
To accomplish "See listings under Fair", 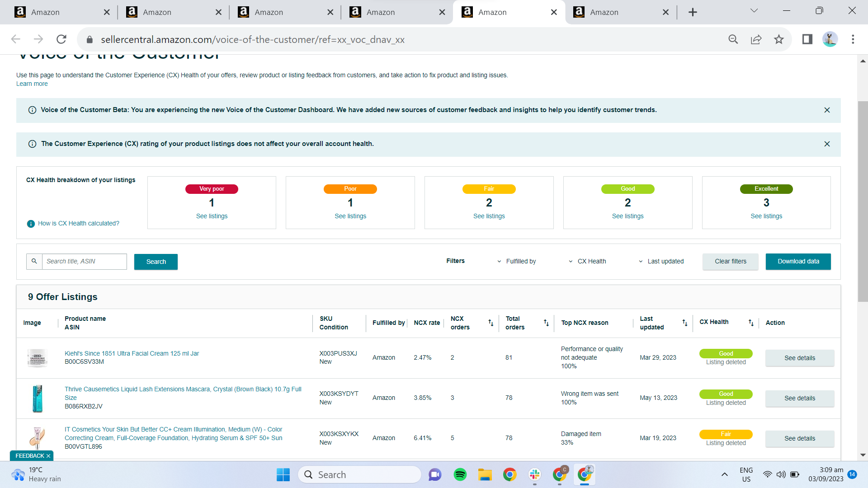I will tap(489, 216).
